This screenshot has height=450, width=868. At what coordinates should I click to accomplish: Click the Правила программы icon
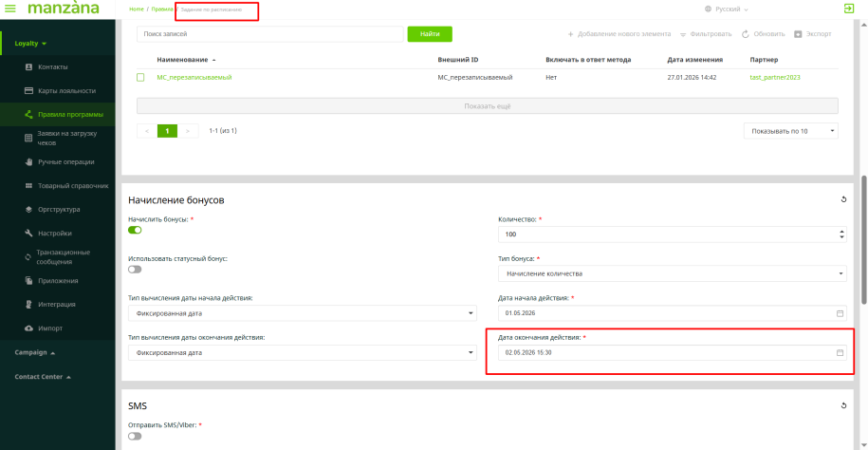[28, 115]
